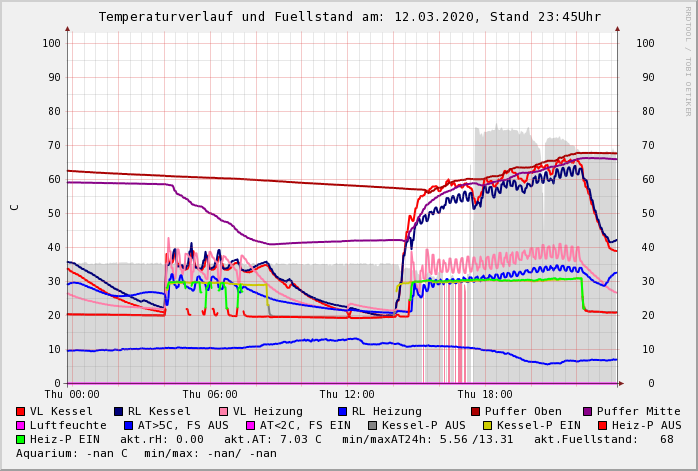Image resolution: width=698 pixels, height=471 pixels.
Task: Click the RRDTOOL / TOBI OETIKER watermark
Action: pos(688,60)
